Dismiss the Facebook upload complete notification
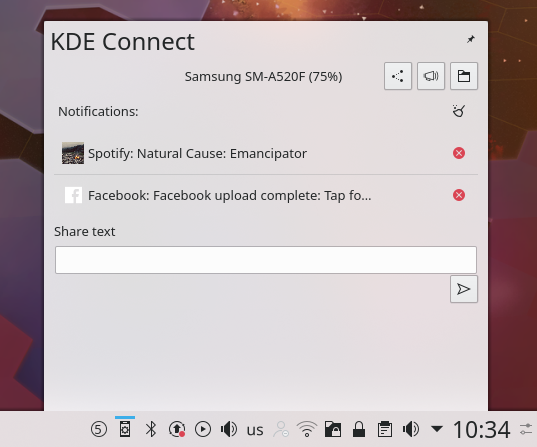 (459, 195)
